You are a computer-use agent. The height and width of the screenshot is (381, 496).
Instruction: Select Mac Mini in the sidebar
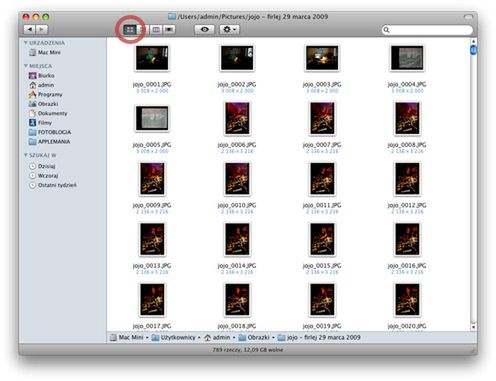coord(45,52)
